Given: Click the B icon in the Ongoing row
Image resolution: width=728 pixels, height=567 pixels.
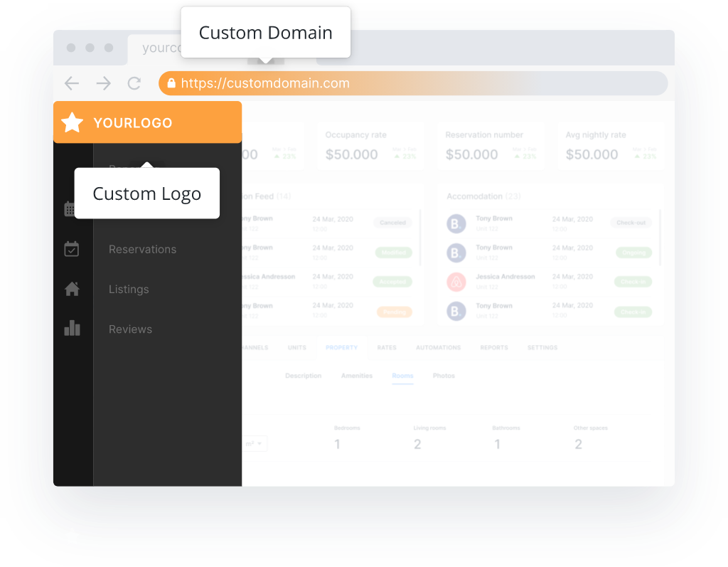Looking at the screenshot, I should tap(456, 253).
